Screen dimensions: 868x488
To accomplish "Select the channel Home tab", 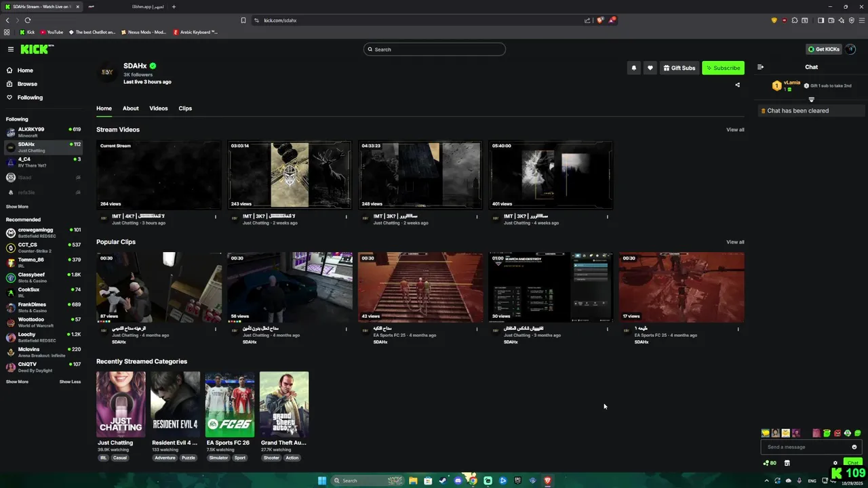I will click(x=104, y=108).
